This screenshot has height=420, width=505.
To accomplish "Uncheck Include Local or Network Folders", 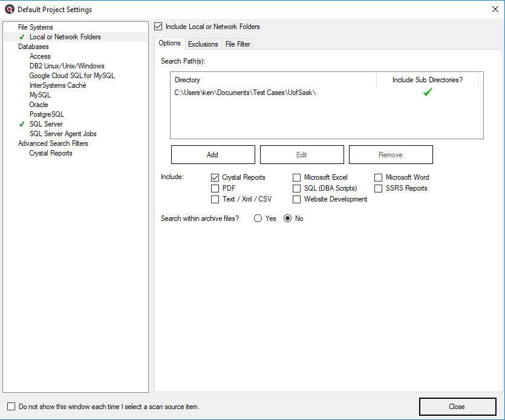I will (158, 27).
